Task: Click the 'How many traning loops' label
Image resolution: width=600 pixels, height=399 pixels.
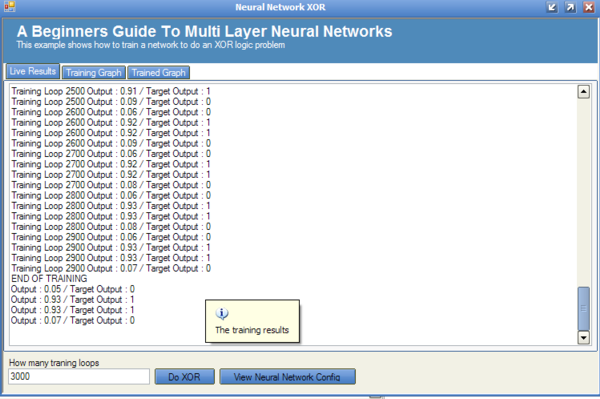Action: (x=54, y=363)
